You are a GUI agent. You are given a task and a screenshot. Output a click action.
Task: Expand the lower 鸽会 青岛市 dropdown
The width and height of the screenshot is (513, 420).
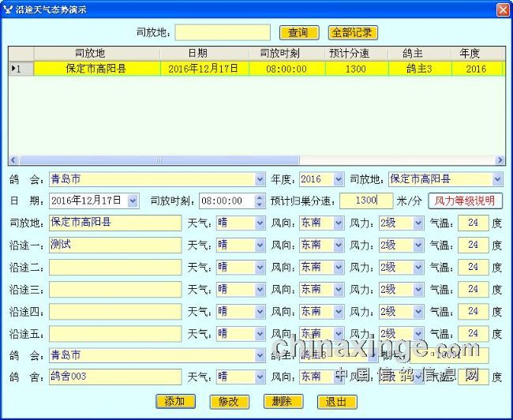click(260, 355)
